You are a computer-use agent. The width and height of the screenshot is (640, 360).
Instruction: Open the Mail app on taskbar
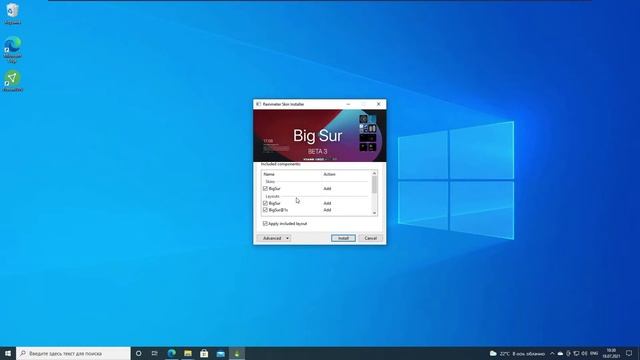click(220, 353)
